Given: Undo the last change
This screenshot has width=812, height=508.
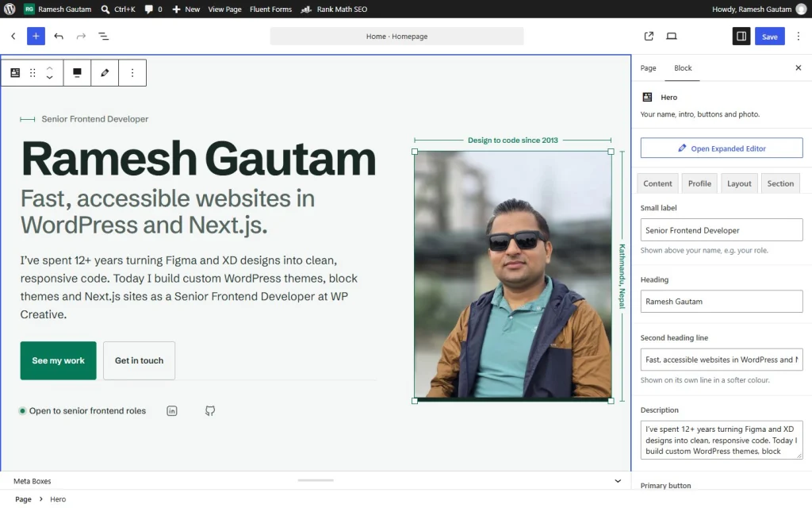Looking at the screenshot, I should click(x=59, y=36).
